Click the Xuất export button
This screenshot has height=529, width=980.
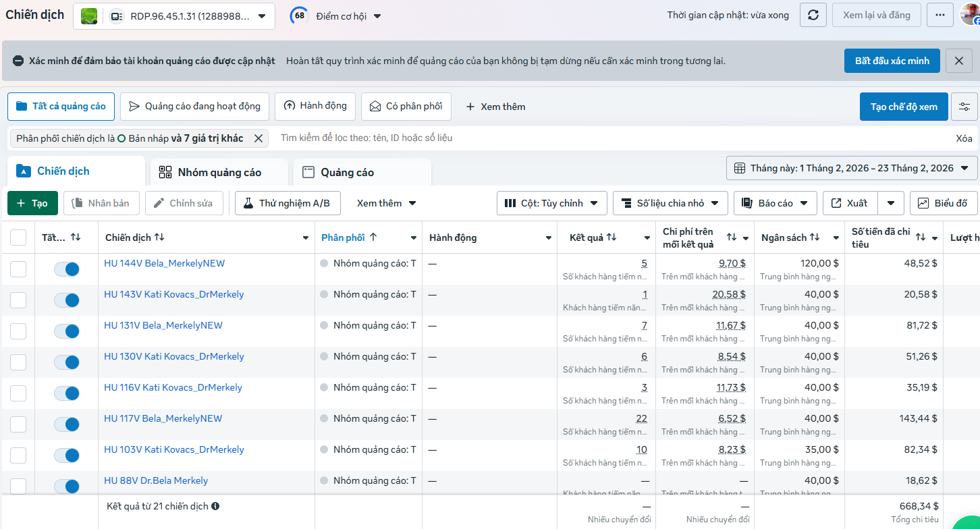pos(850,203)
